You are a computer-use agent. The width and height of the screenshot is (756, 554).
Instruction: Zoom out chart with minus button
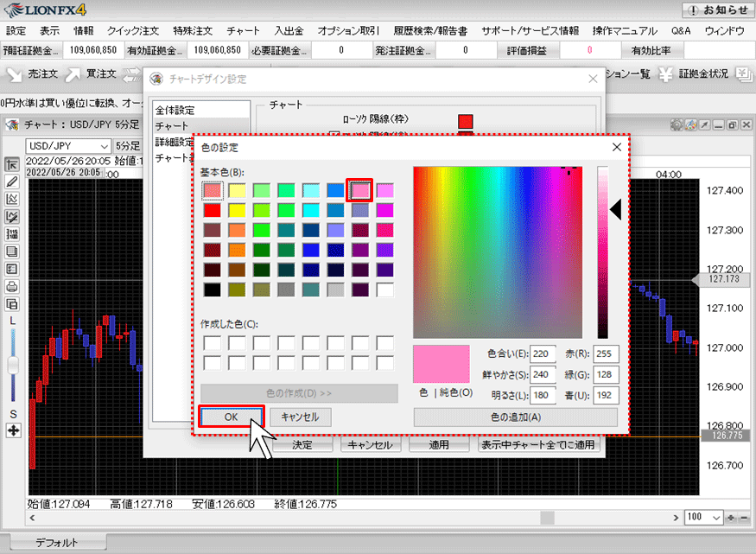(744, 518)
